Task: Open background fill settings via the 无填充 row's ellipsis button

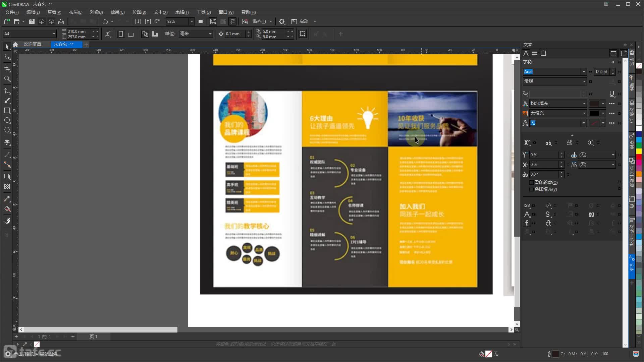Action: [612, 113]
